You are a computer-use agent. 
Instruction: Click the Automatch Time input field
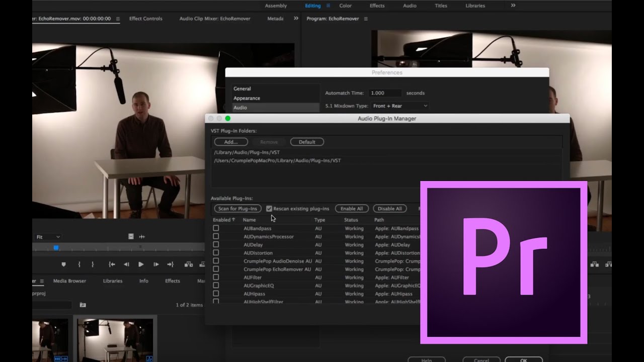[385, 93]
